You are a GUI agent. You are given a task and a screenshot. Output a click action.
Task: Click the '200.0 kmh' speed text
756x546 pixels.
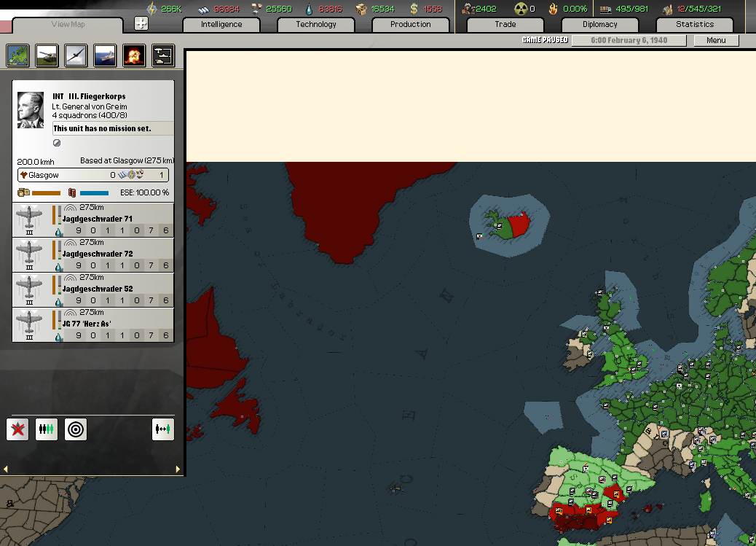coord(36,162)
